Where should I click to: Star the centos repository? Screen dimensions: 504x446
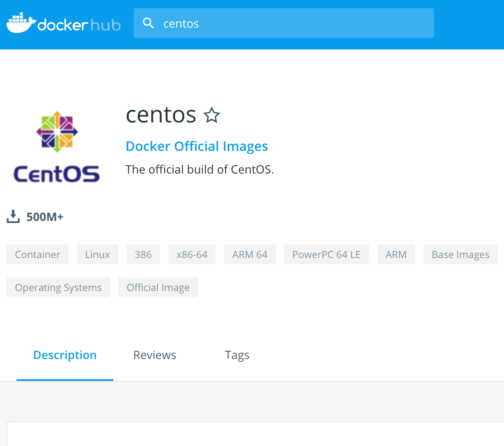(212, 115)
